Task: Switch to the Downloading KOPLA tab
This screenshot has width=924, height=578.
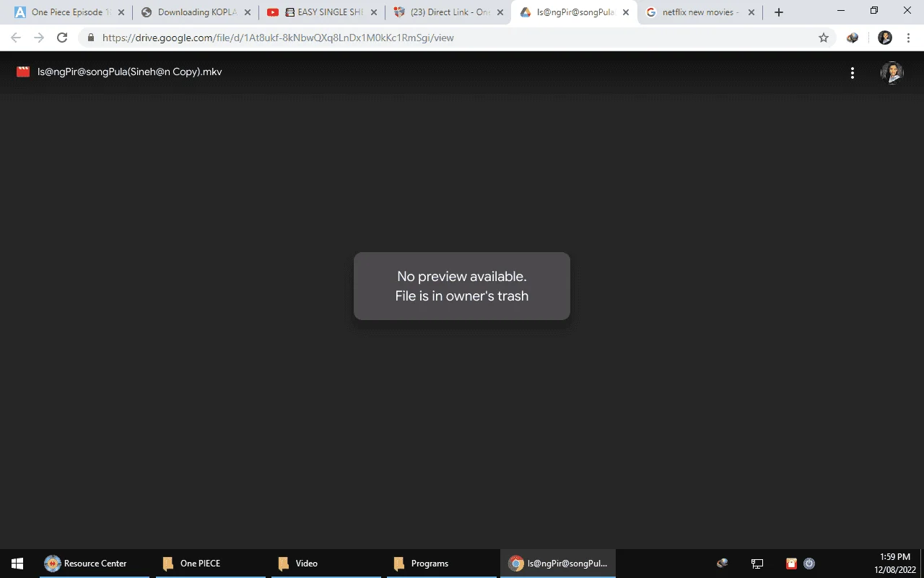Action: pyautogui.click(x=195, y=12)
